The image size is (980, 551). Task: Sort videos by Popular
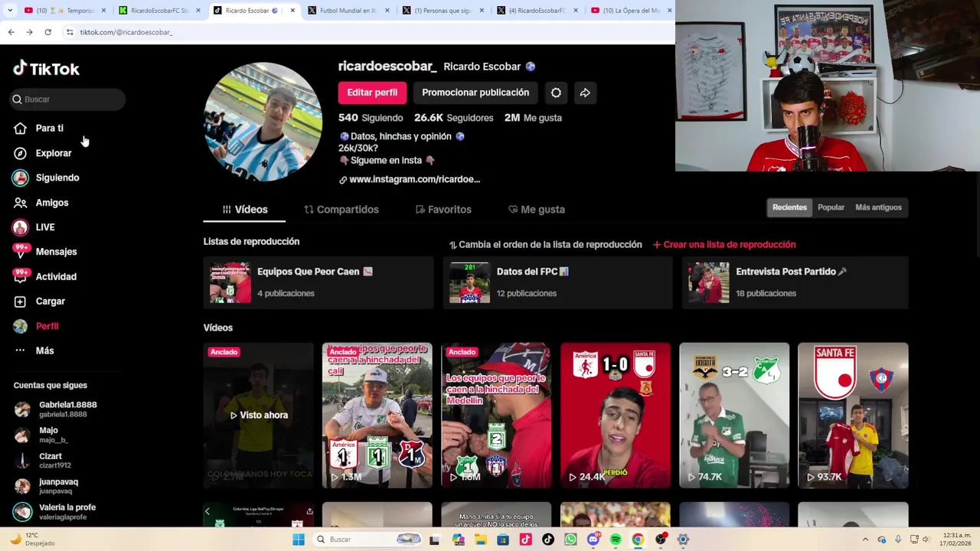(831, 207)
